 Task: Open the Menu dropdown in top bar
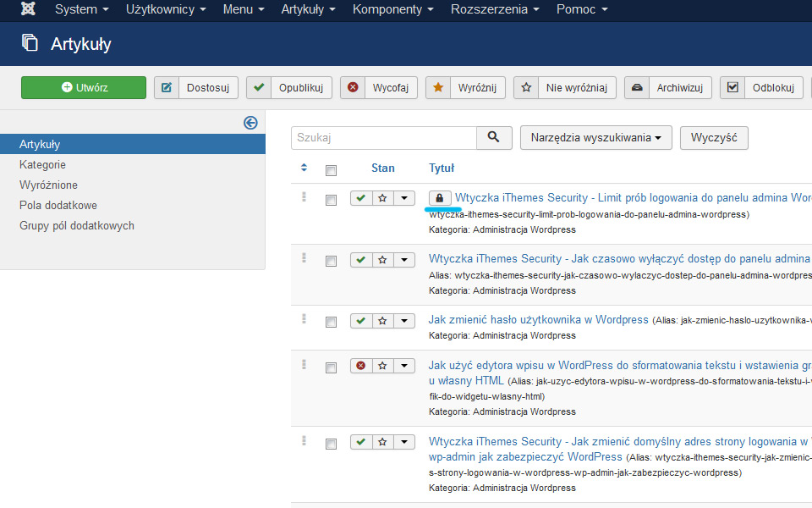coord(244,9)
